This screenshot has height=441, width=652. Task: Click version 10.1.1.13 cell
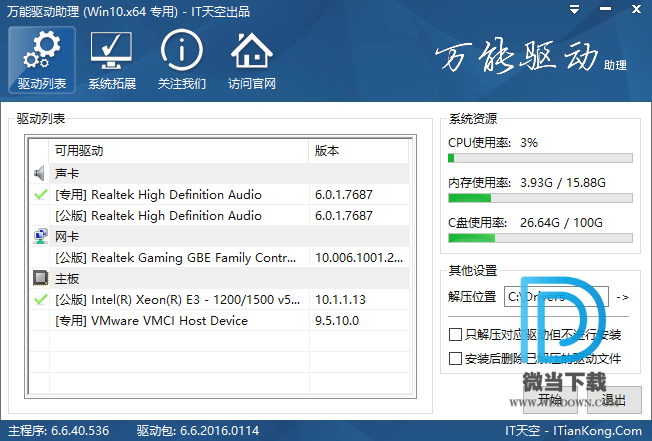(359, 300)
